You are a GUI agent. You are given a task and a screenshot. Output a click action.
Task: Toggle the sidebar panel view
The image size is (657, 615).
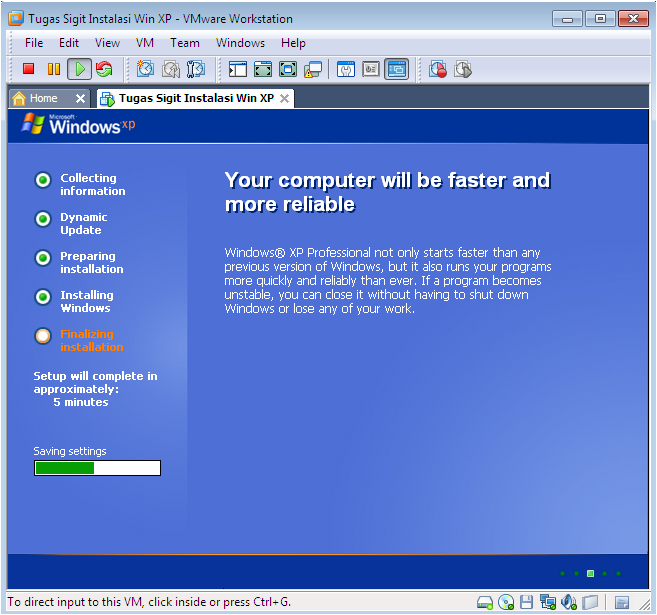pyautogui.click(x=238, y=69)
